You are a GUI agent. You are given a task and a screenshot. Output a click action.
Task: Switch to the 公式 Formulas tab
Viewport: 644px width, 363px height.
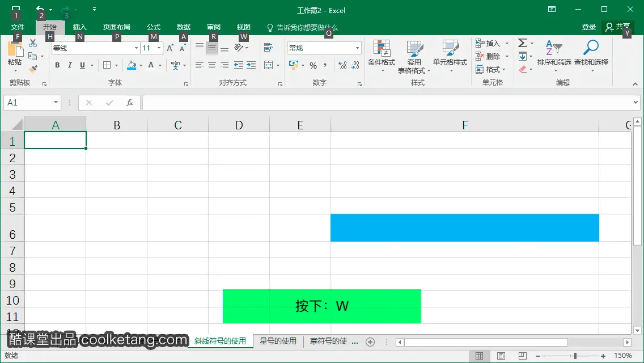[154, 27]
